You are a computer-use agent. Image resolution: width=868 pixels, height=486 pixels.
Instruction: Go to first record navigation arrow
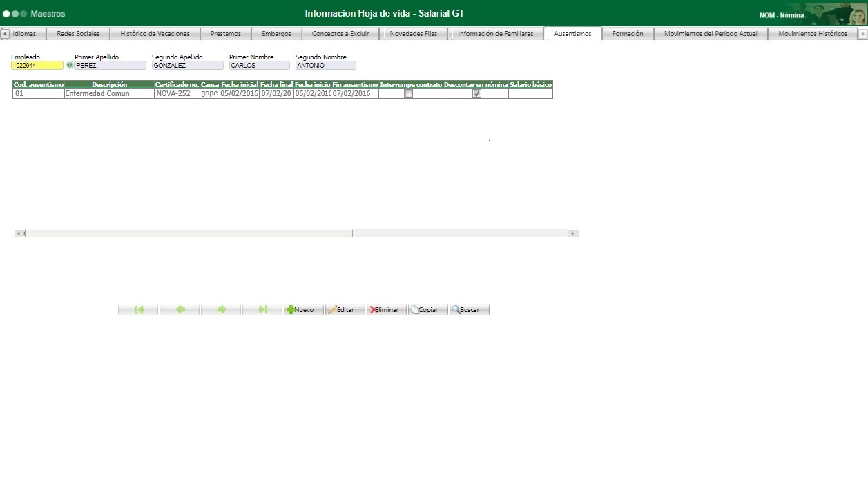coord(138,310)
